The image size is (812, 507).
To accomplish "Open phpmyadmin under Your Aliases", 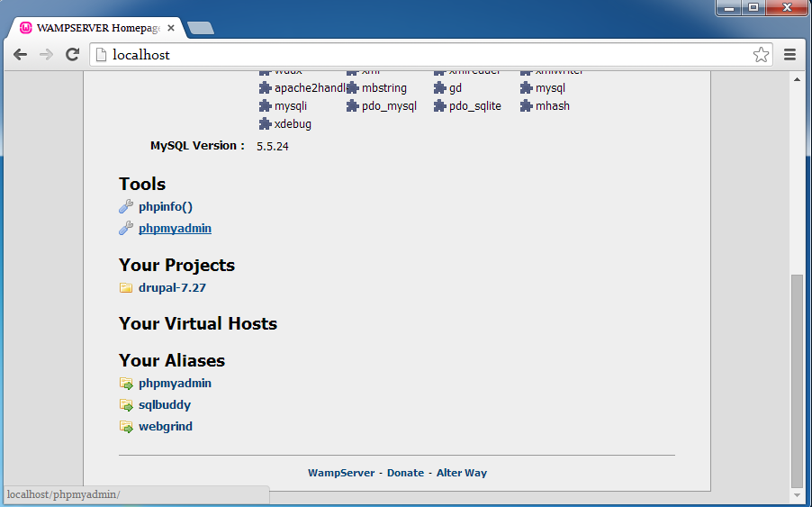I will [175, 384].
